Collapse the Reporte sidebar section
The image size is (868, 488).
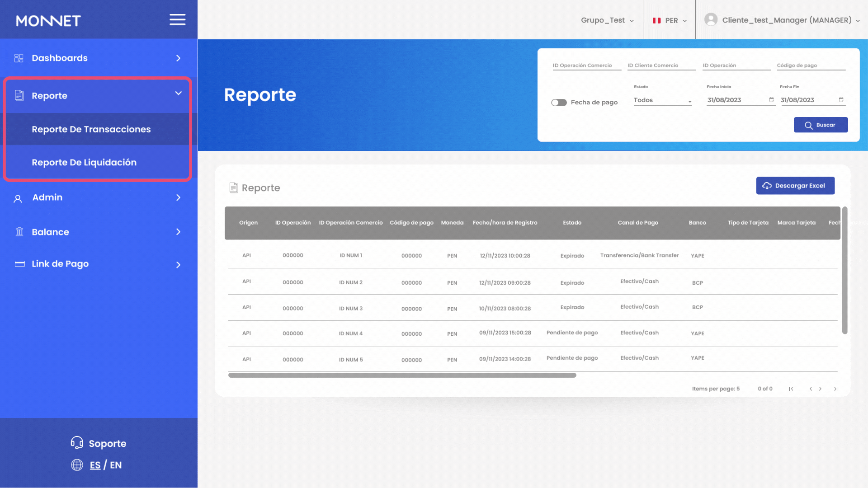click(x=178, y=94)
